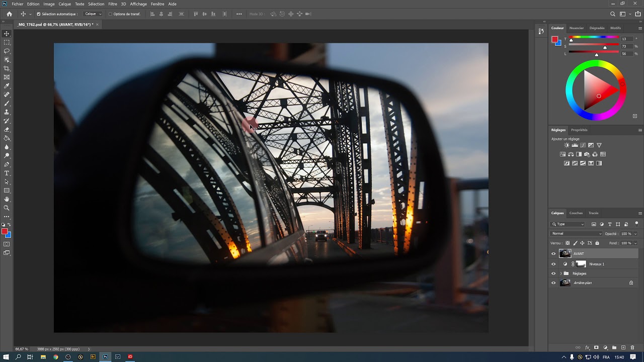Add an Invert adjustment
This screenshot has width=644, height=362.
pyautogui.click(x=567, y=163)
